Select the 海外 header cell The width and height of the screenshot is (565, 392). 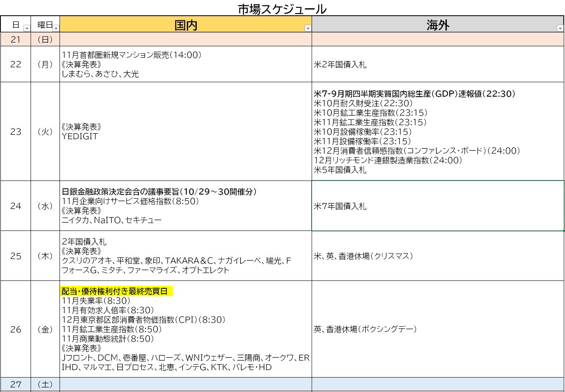(x=438, y=25)
